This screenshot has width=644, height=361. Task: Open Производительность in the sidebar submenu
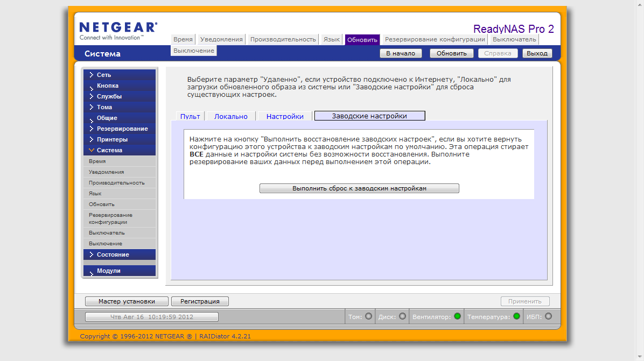(120, 182)
